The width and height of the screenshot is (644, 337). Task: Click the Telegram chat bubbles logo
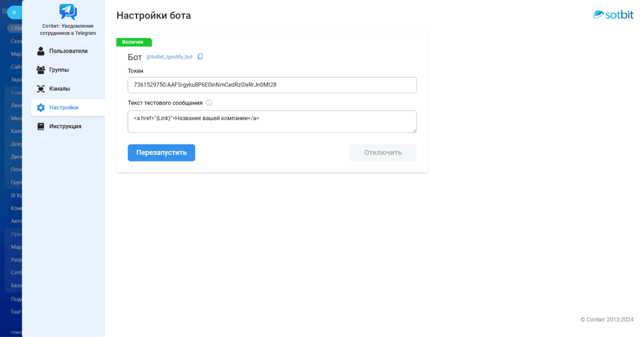tap(68, 11)
